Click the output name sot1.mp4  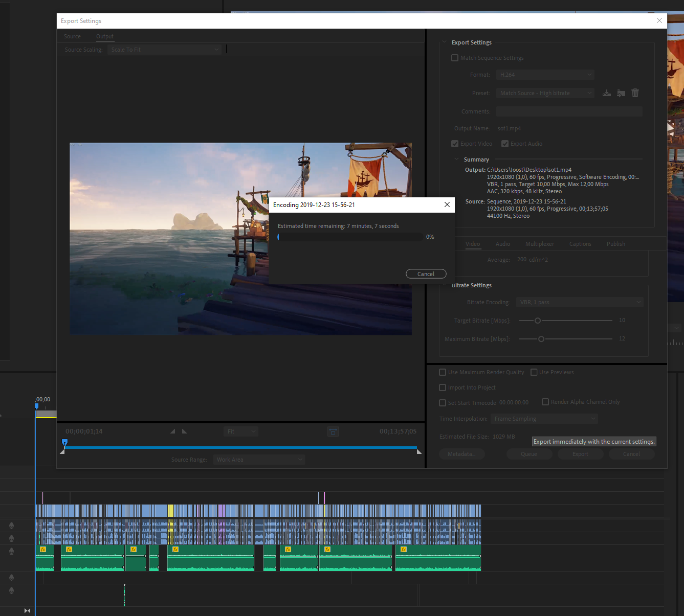[x=509, y=128]
